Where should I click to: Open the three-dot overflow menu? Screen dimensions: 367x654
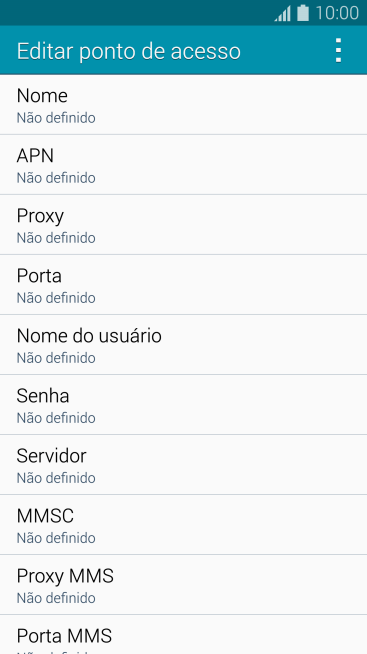[338, 50]
